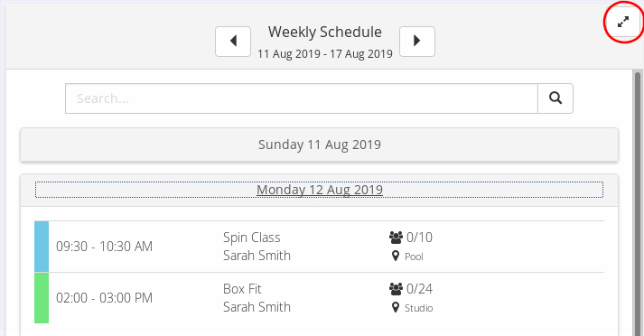Focus the Search input field
644x336 pixels.
coord(302,98)
